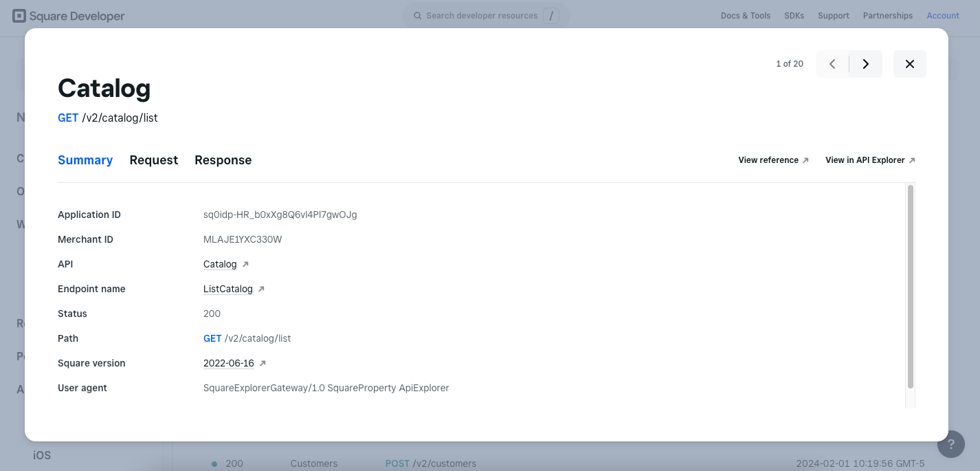
Task: Click the Path value GET /v2/catalog/list
Action: pyautogui.click(x=247, y=338)
